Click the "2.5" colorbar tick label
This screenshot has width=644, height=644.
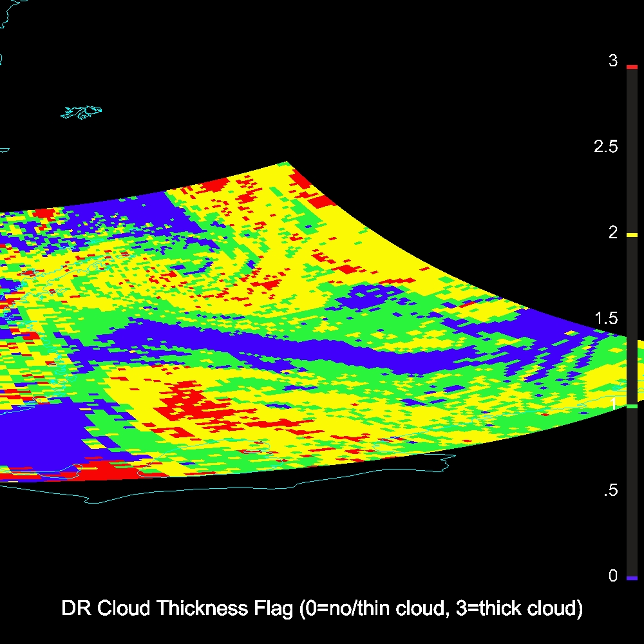[x=605, y=147]
